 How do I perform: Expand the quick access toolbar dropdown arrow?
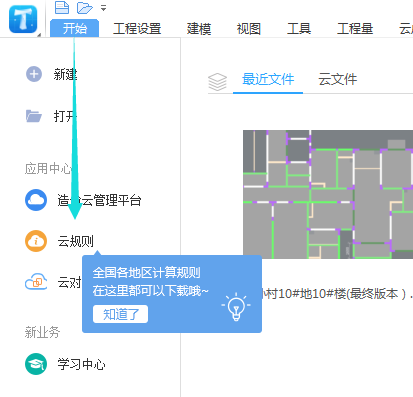coord(104,8)
